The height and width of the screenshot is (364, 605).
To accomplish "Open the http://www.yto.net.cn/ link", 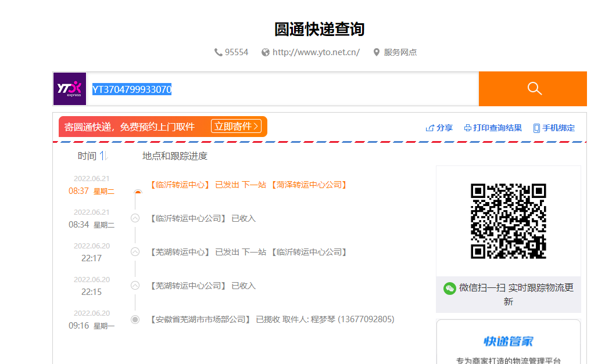I will click(316, 52).
